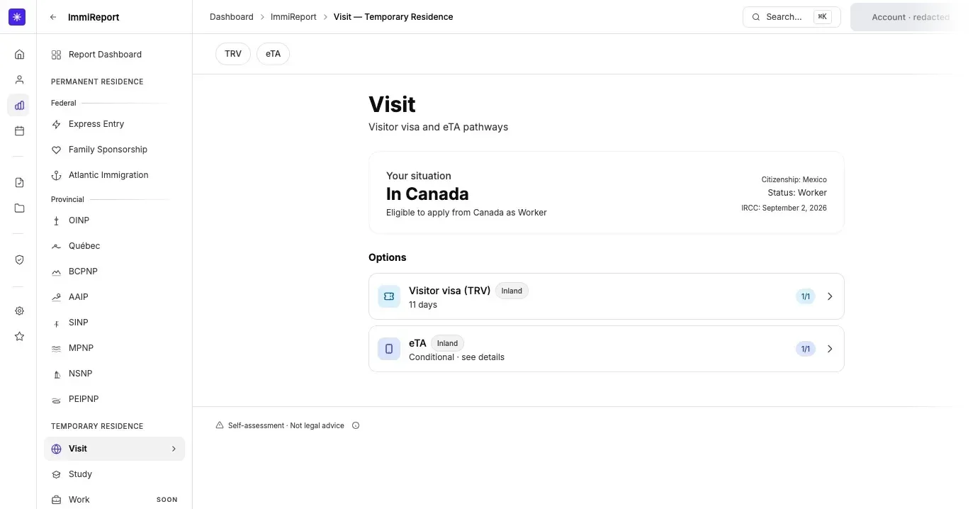Click 'Citizenship: Mexico' text

pos(794,180)
